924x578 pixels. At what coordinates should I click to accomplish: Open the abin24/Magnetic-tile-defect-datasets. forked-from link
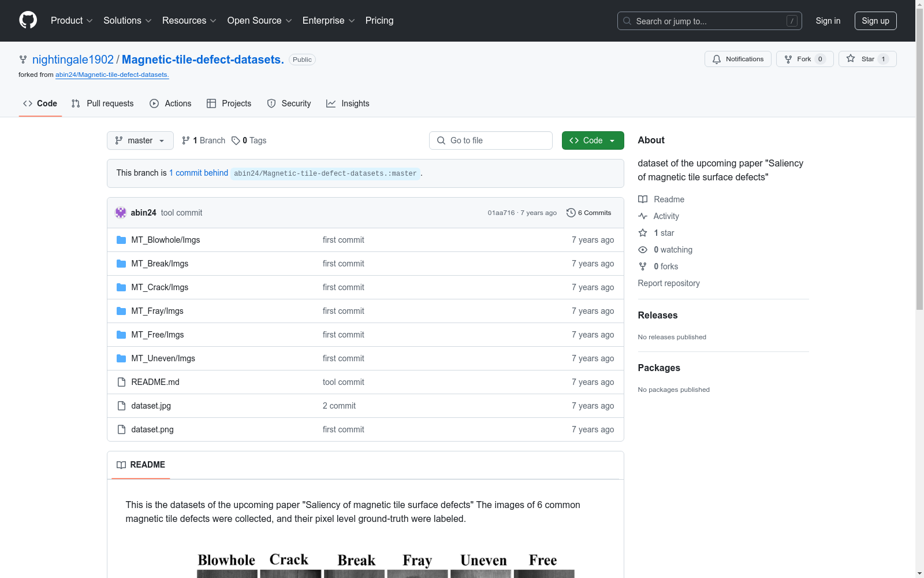pos(112,75)
